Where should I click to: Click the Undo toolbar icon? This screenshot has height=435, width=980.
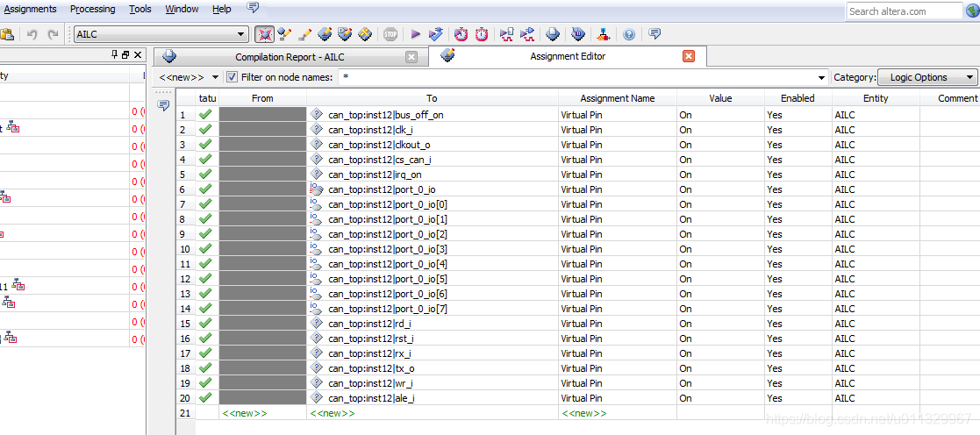[32, 34]
